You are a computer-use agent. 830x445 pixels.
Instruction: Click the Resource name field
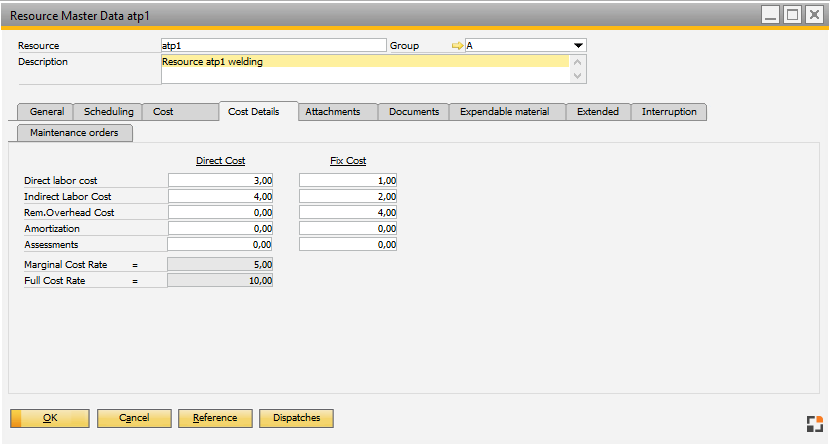tap(272, 46)
